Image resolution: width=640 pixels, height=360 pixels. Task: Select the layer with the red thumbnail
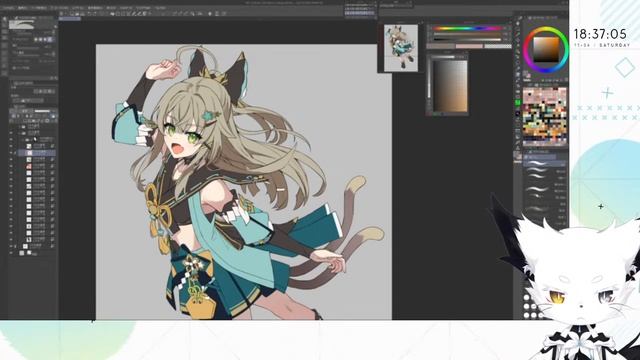tap(37, 166)
